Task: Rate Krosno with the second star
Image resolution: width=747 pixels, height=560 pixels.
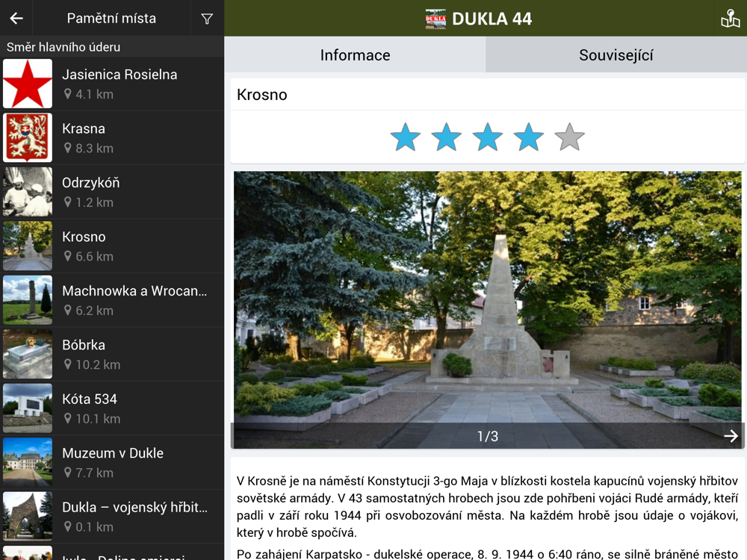Action: [x=447, y=137]
